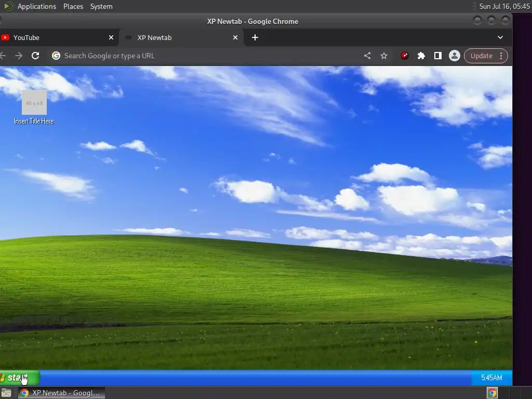
Task: Expand the tab search chevron
Action: [500, 37]
